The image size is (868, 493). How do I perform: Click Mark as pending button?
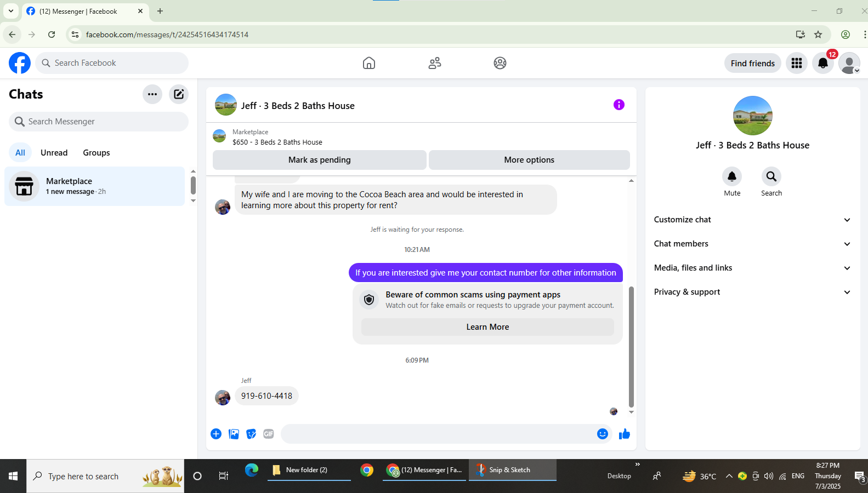click(x=320, y=160)
